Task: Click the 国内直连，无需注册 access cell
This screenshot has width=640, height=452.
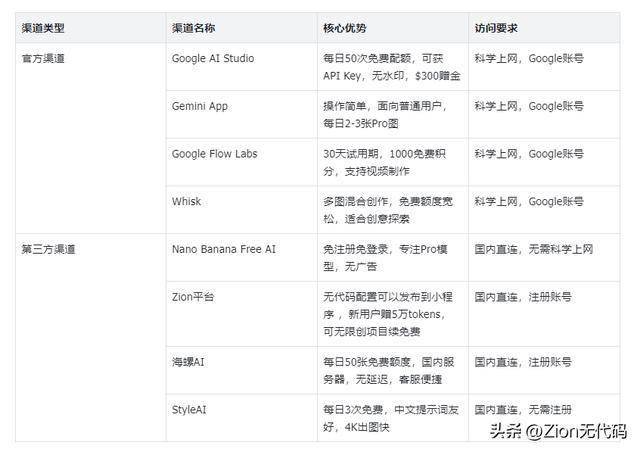Action: 523,409
